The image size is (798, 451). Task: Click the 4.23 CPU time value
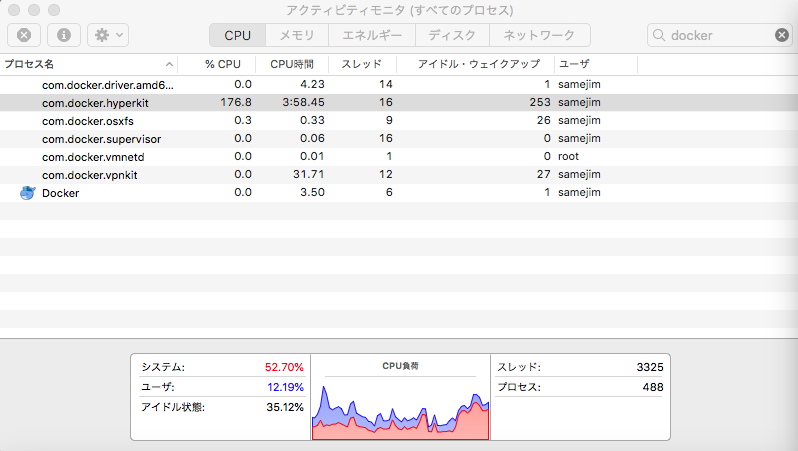coord(312,84)
